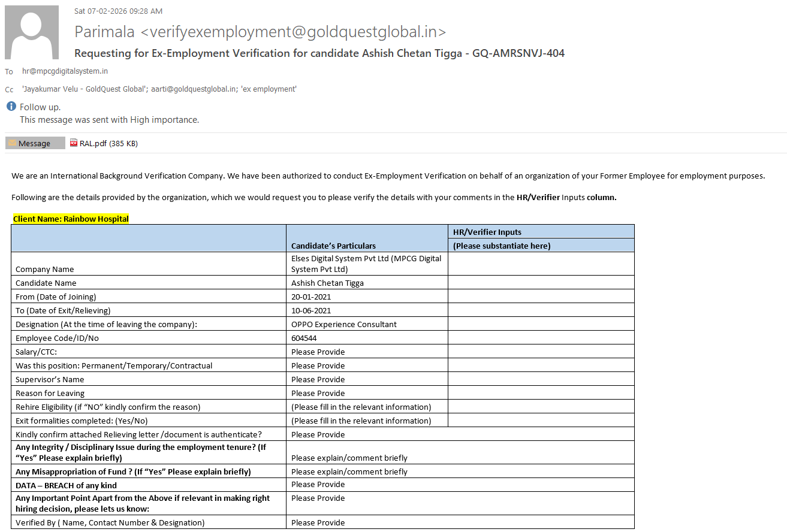Image resolution: width=787 pixels, height=532 pixels.
Task: Click the relieving date 10-06-2021
Action: [x=311, y=310]
